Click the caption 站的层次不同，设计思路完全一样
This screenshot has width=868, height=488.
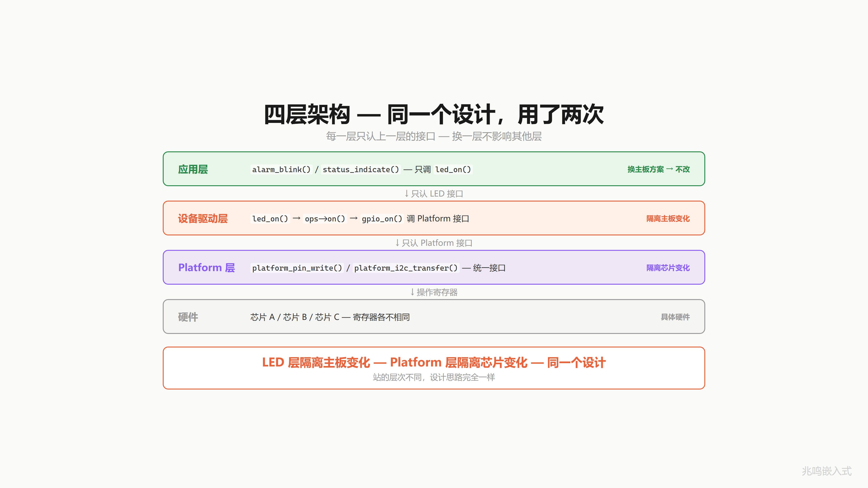pos(434,377)
